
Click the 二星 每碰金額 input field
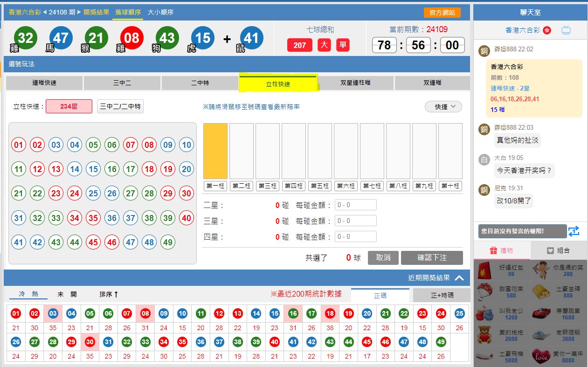(x=356, y=205)
